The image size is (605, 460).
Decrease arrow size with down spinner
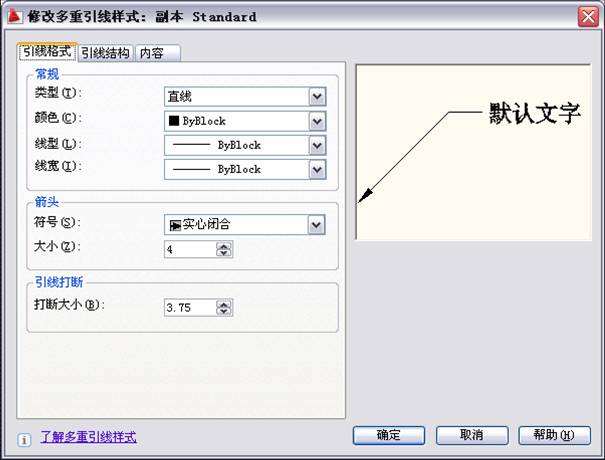(224, 253)
